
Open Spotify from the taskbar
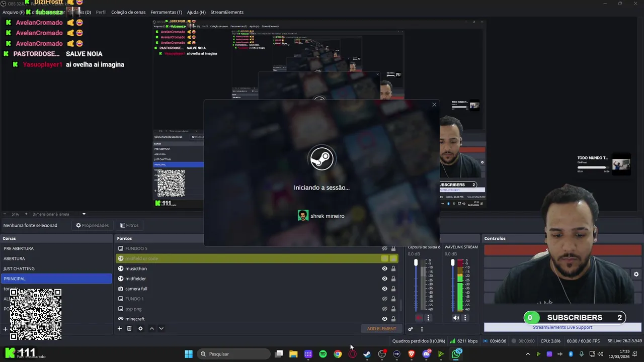323,354
